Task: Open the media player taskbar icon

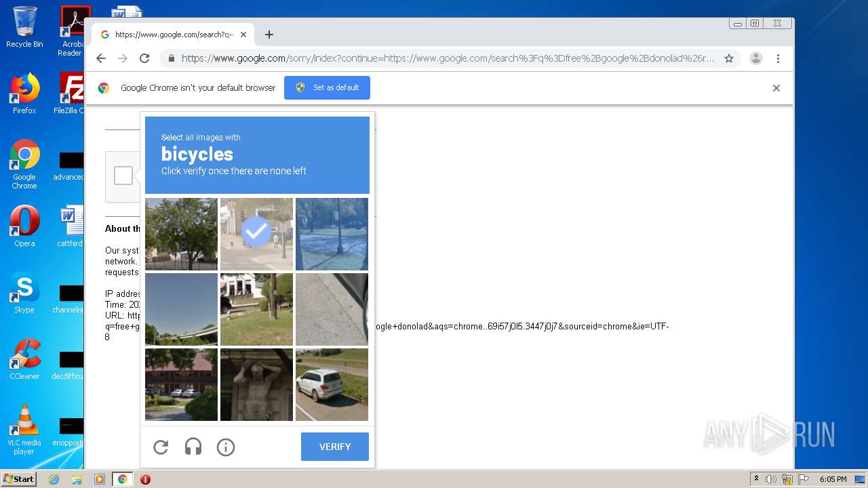Action: tap(100, 479)
